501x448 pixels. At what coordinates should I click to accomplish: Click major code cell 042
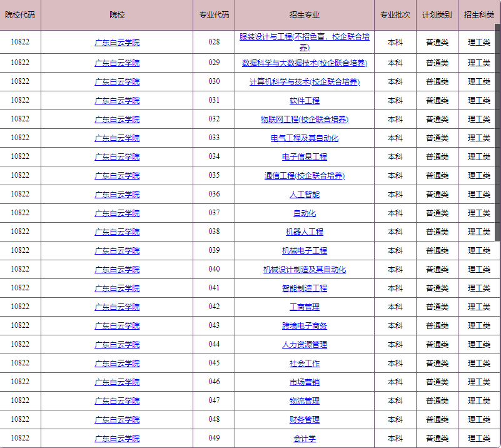coord(214,307)
